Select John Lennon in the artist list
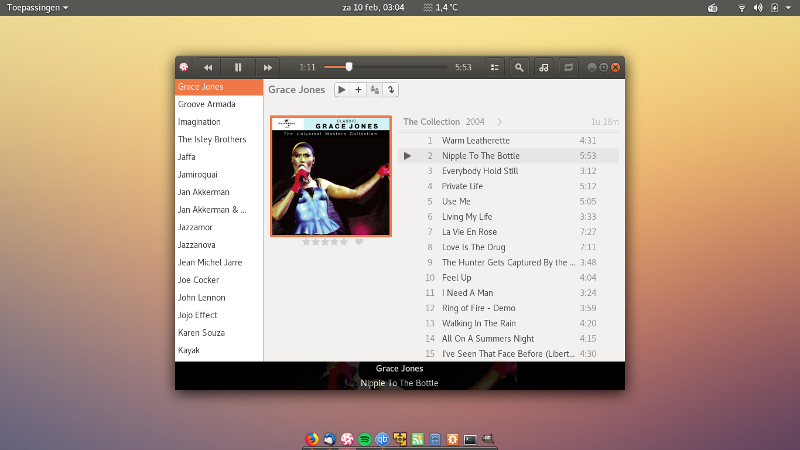Viewport: 800px width, 450px height. coord(219,298)
